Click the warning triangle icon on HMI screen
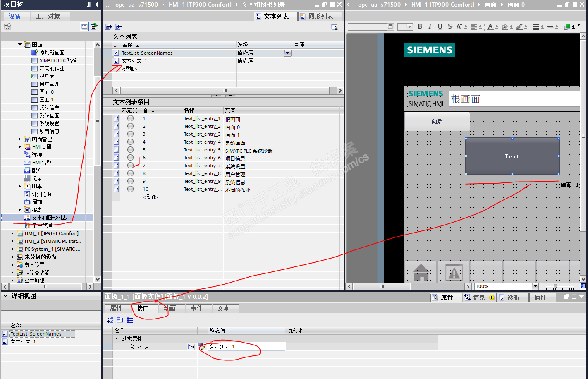This screenshot has width=588, height=379. click(x=454, y=272)
